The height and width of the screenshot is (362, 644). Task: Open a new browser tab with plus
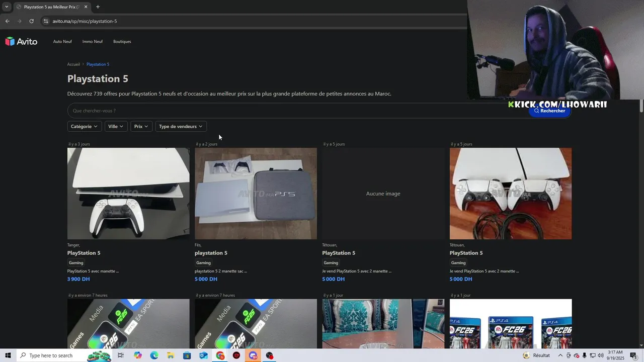(x=98, y=7)
